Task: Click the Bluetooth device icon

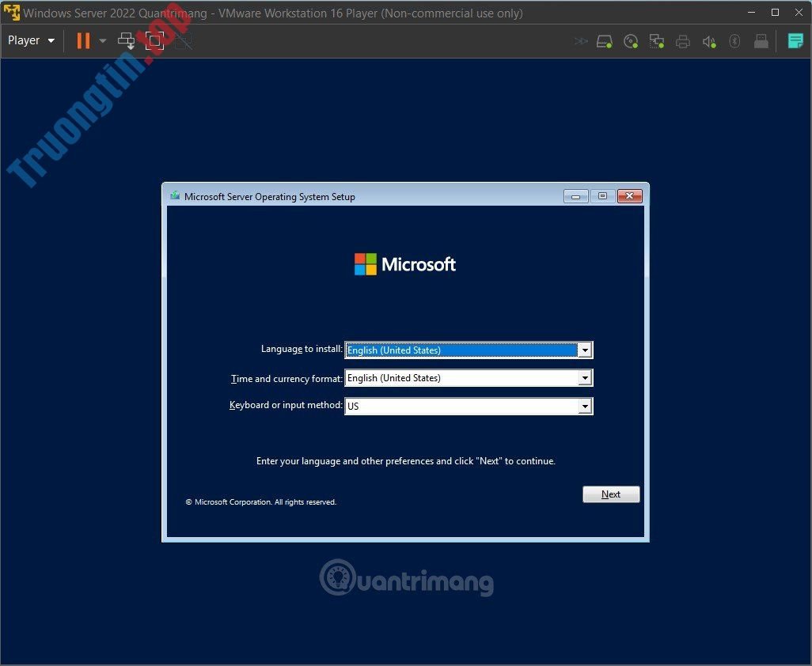Action: (x=734, y=40)
